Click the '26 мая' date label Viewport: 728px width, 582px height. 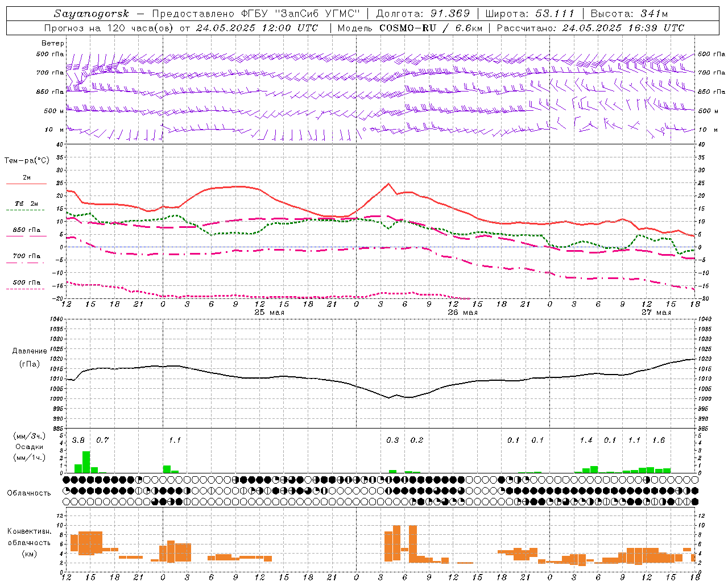(x=463, y=313)
